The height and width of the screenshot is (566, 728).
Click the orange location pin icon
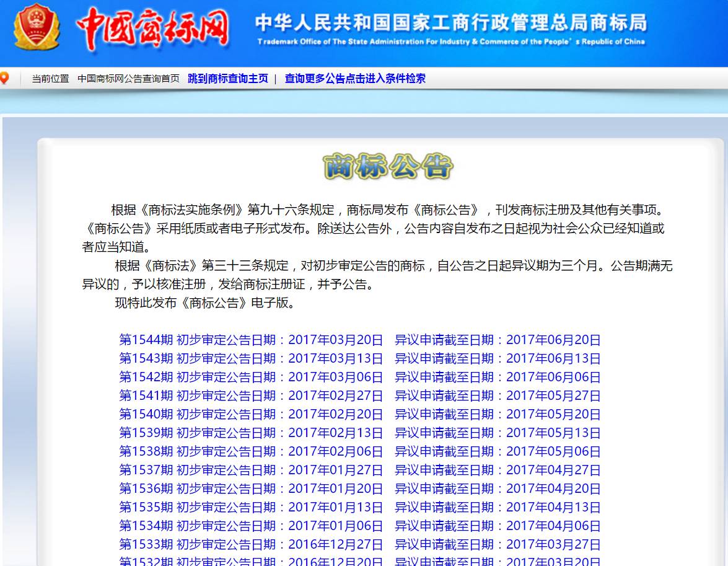(4, 78)
